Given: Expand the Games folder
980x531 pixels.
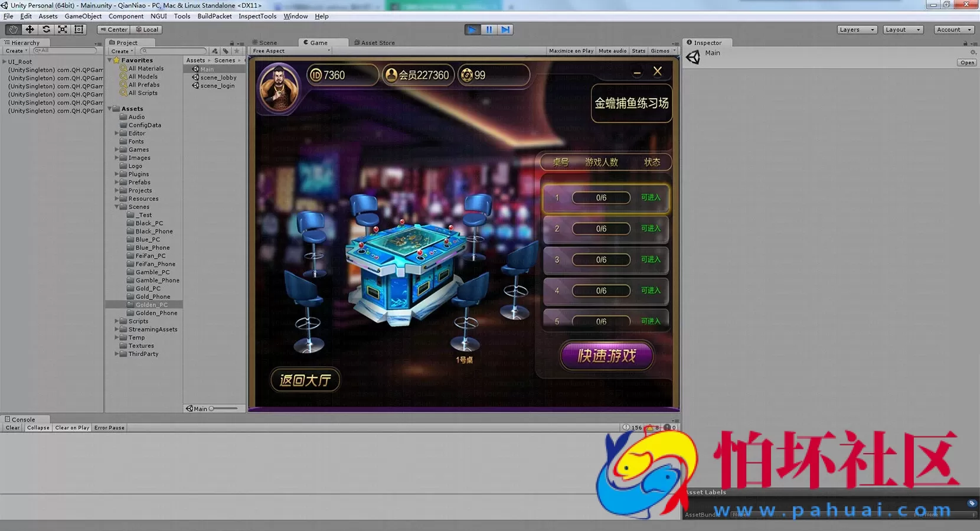Looking at the screenshot, I should coord(117,149).
